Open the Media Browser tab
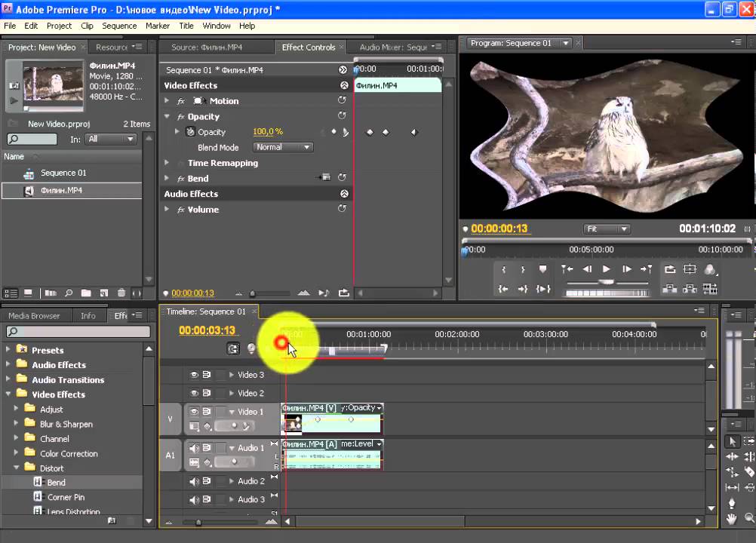The width and height of the screenshot is (756, 543). (34, 316)
